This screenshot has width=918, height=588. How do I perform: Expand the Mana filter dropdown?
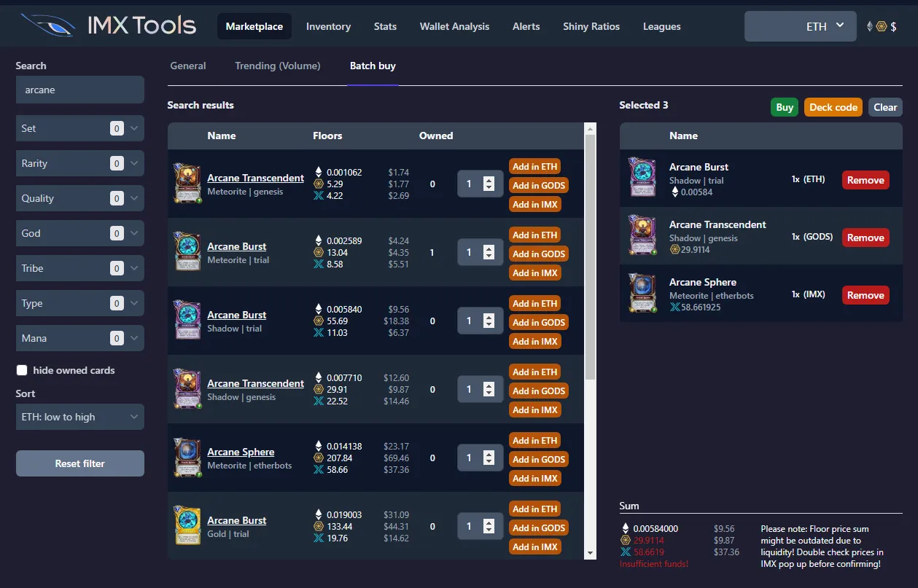point(80,338)
